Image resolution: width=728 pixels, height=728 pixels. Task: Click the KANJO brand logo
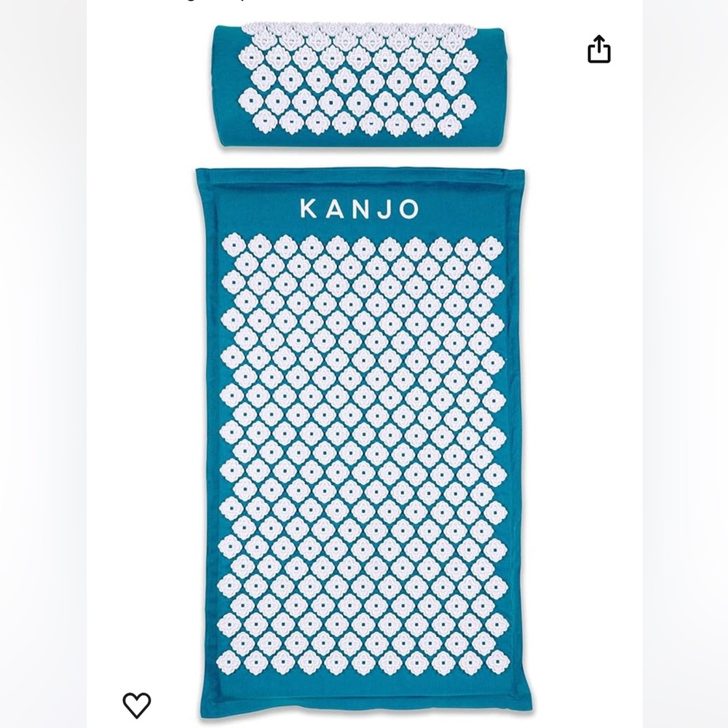(x=360, y=209)
